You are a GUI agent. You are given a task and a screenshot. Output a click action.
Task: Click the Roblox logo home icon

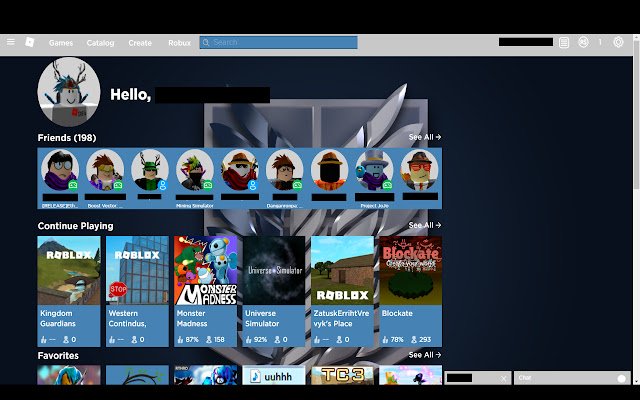30,42
